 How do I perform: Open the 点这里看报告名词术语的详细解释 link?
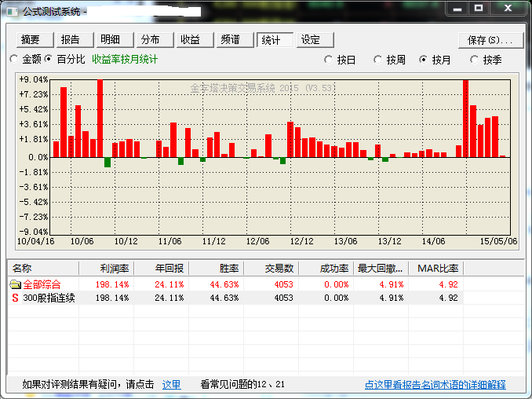click(x=435, y=384)
